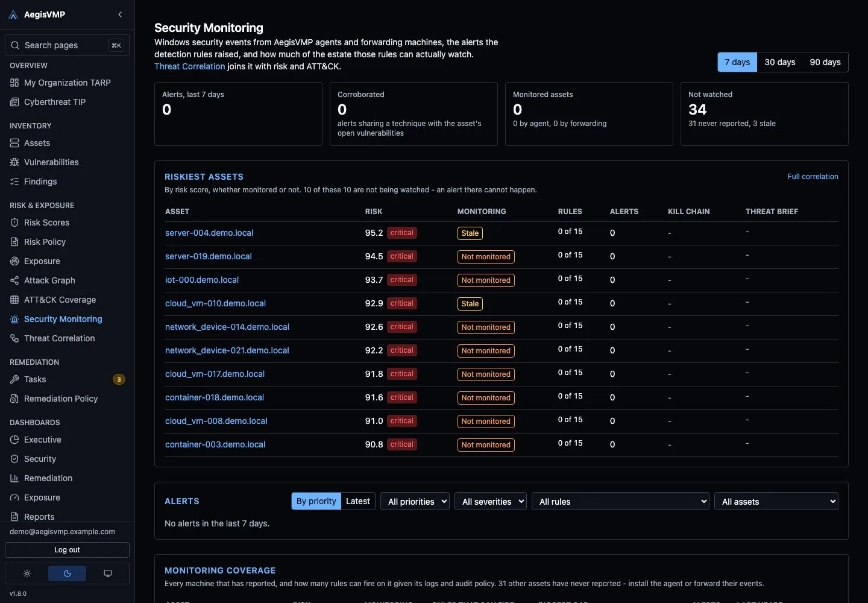Click the Security dashboard shield icon

(x=14, y=459)
